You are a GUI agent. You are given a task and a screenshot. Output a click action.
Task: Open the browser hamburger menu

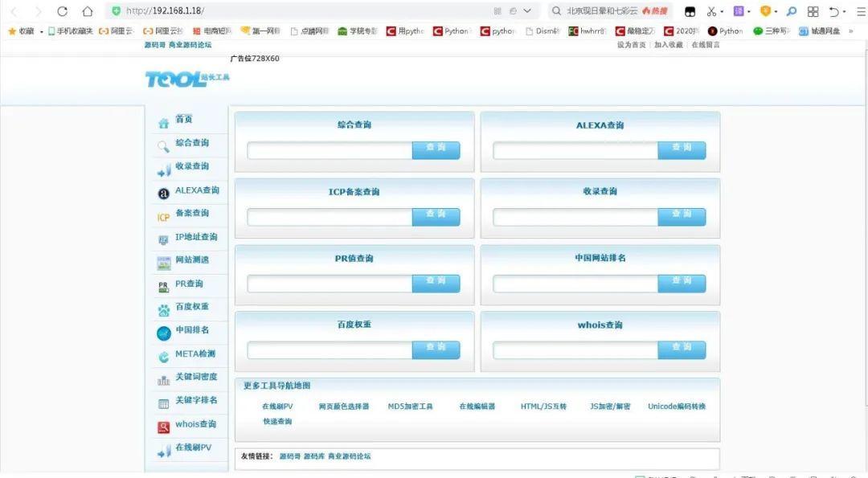point(862,11)
